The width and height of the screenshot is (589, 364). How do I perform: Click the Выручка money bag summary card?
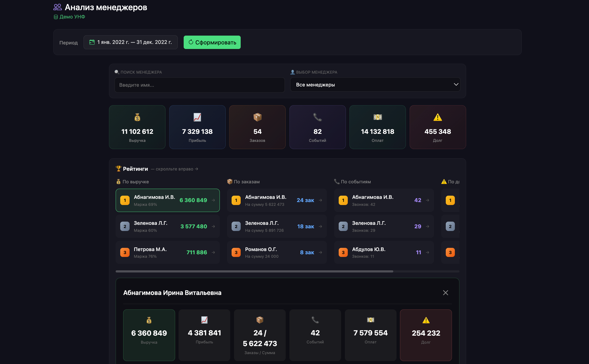pos(137,127)
